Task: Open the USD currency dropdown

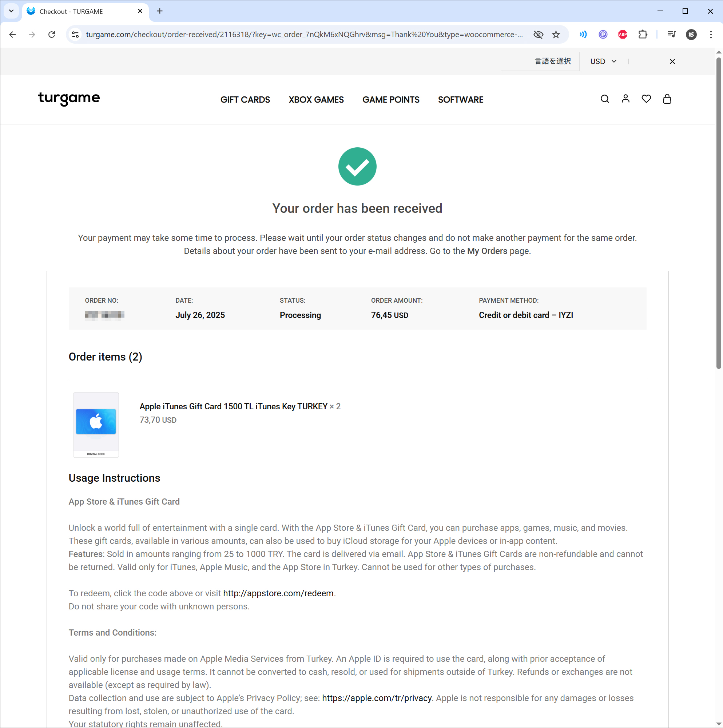Action: tap(603, 61)
